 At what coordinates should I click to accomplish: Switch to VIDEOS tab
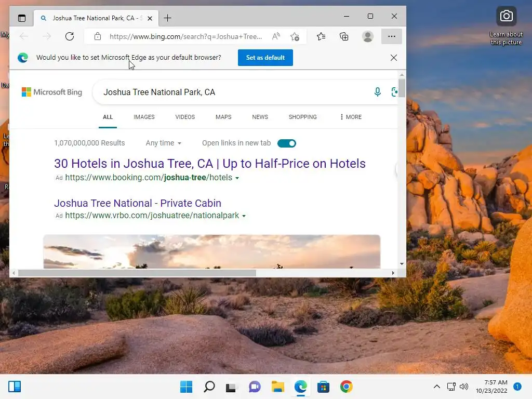[x=185, y=117]
